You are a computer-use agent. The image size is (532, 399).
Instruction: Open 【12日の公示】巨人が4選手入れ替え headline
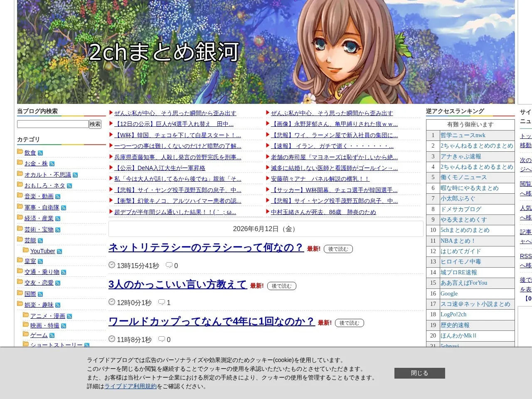[174, 124]
